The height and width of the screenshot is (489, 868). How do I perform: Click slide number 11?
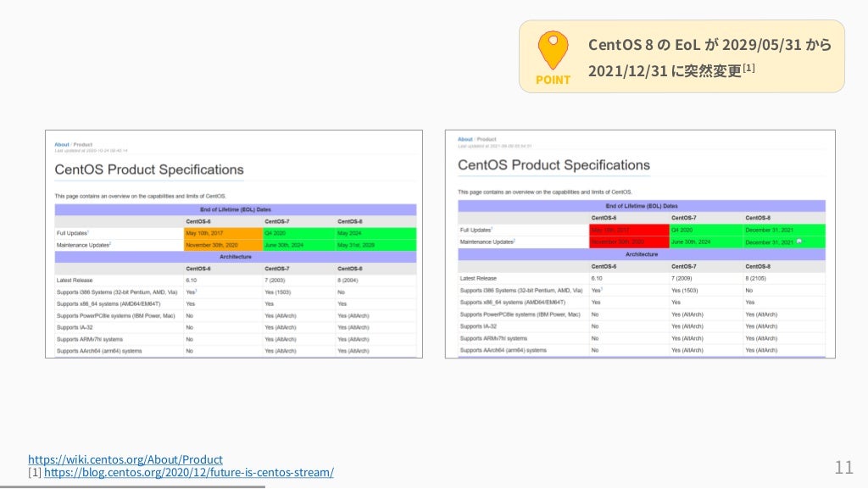(x=843, y=468)
